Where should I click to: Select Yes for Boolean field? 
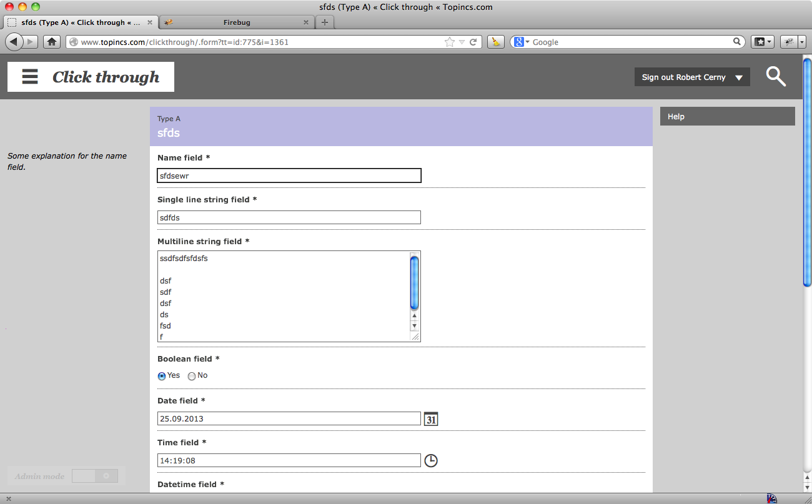click(162, 376)
